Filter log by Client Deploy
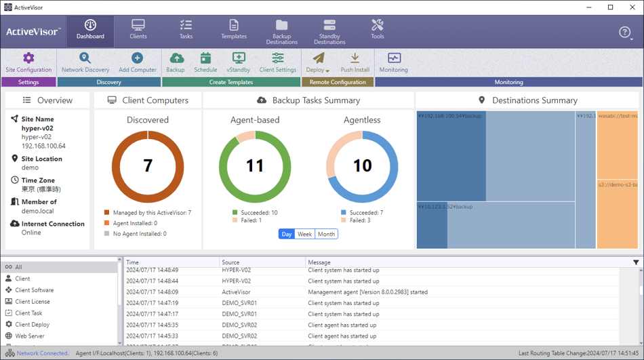This screenshot has height=360, width=644. tap(60, 325)
